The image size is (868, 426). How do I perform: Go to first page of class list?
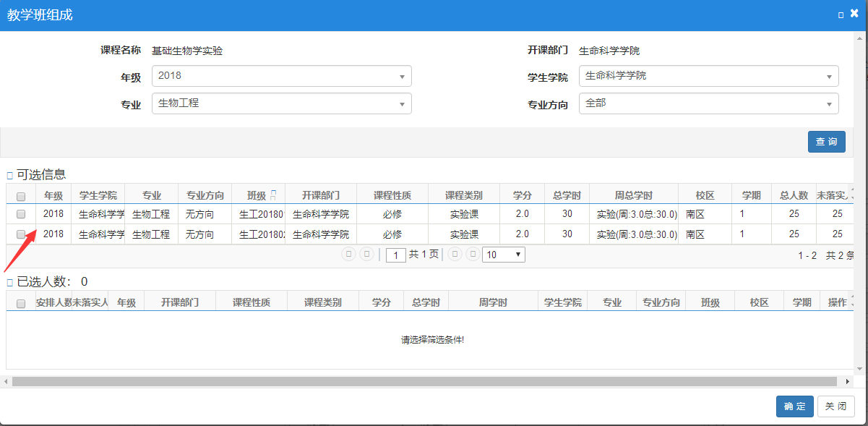click(348, 255)
